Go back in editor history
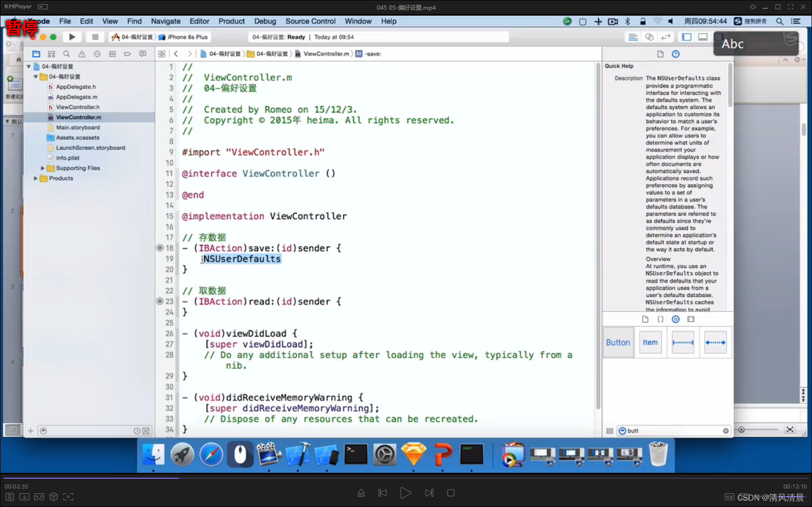This screenshot has width=812, height=507. pos(176,54)
